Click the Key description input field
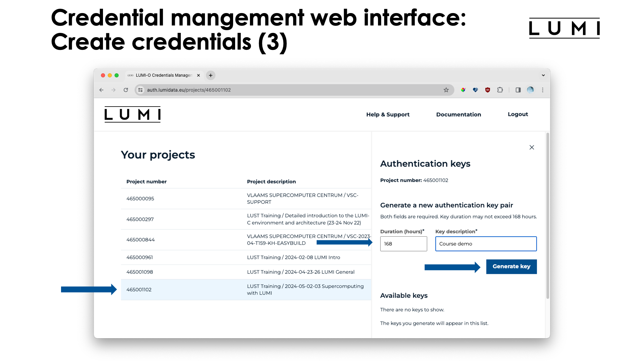 (x=486, y=244)
